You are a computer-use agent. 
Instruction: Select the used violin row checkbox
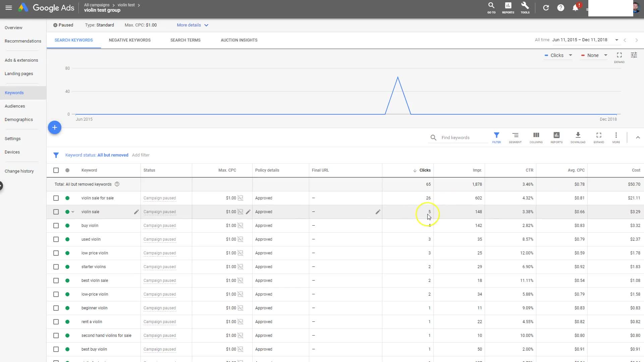coord(56,239)
